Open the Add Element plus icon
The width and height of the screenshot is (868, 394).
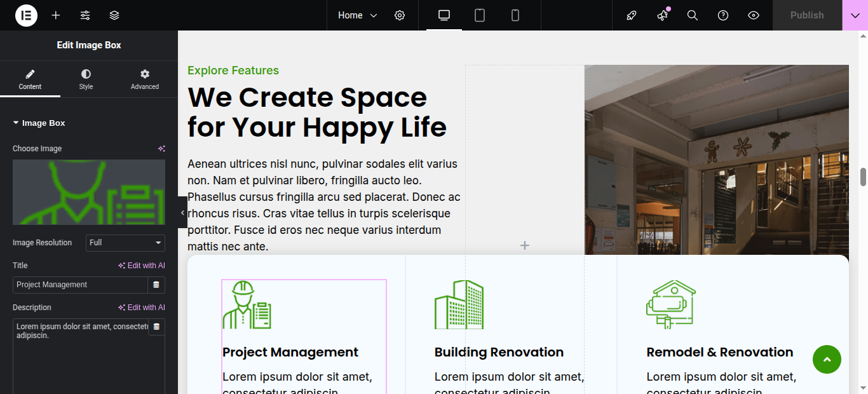pos(56,15)
